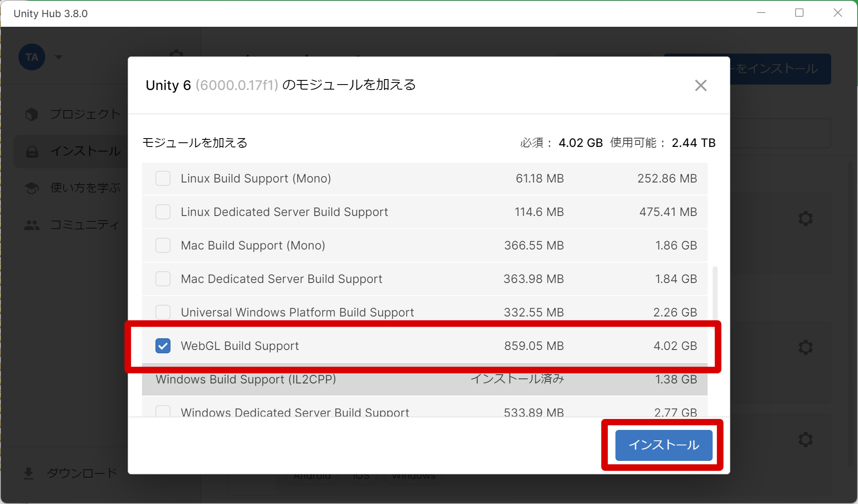
Task: Expand the account dropdown arrow
Action: click(x=59, y=57)
